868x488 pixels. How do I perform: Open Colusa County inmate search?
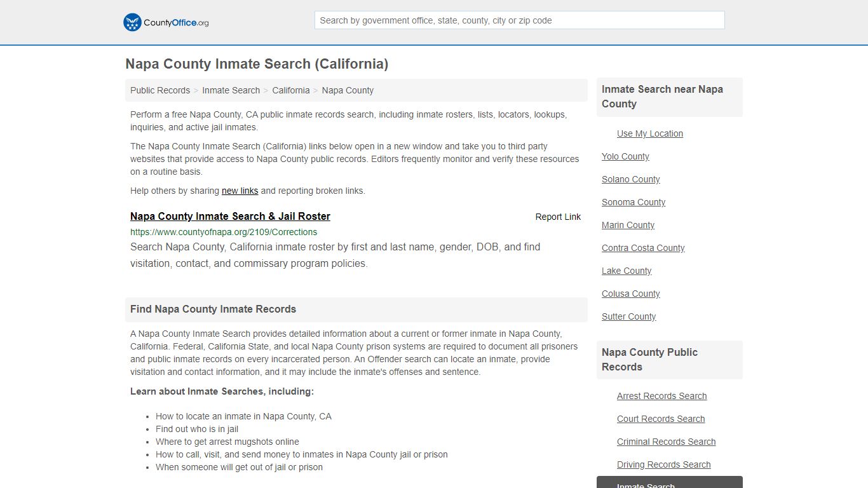point(631,294)
